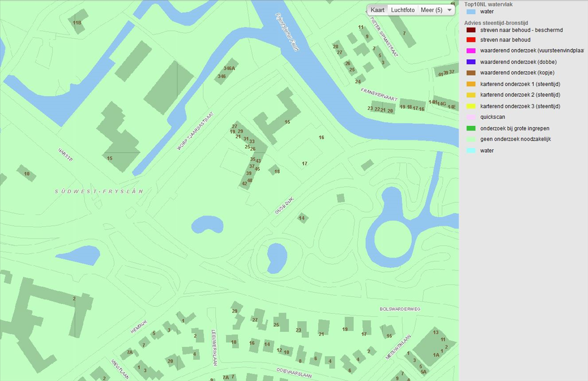588x381 pixels.
Task: Click building number 11B on the map
Action: pos(77,23)
